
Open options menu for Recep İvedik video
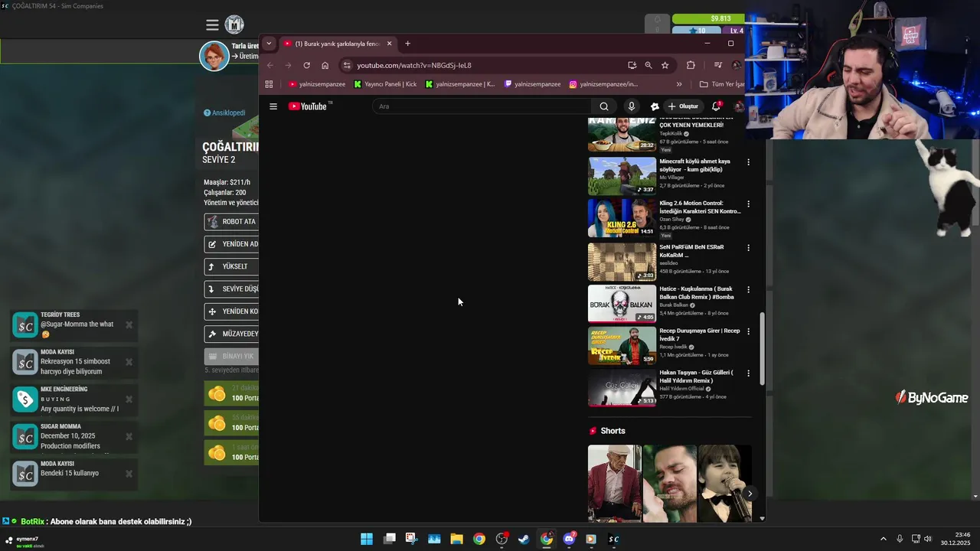point(748,331)
